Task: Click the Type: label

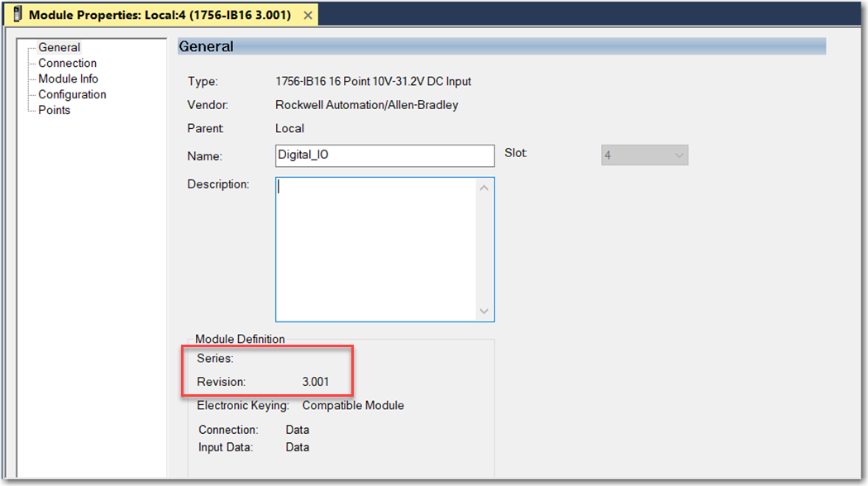Action: 203,81
